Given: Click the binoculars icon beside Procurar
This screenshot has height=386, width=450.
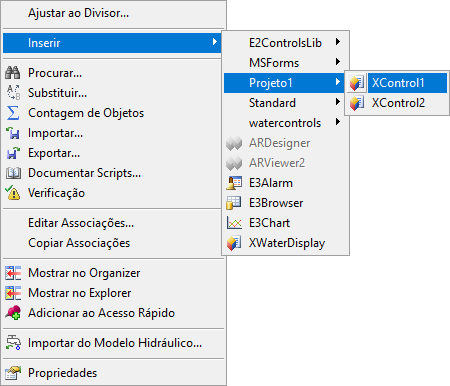Looking at the screenshot, I should [13, 73].
